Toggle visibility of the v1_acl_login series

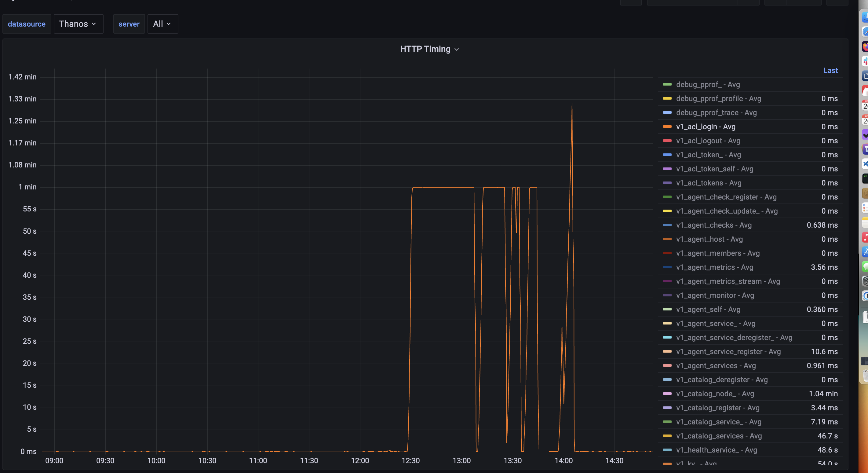[x=706, y=127]
